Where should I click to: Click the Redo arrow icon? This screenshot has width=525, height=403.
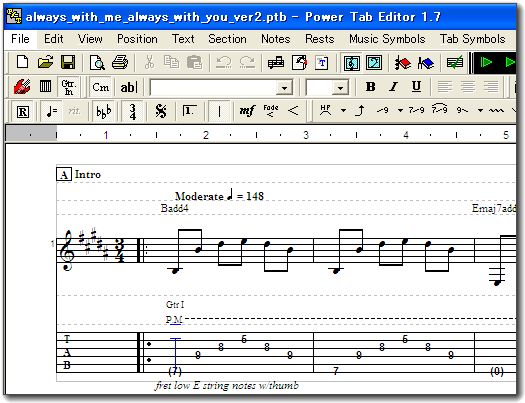coord(247,62)
